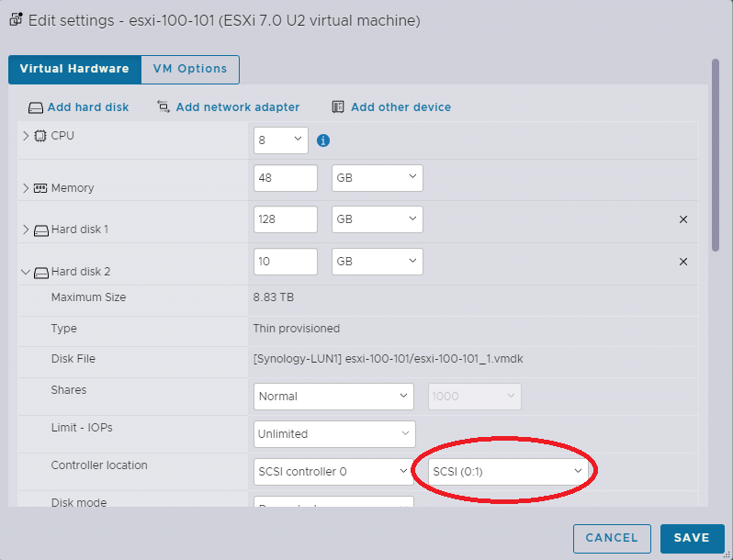
Task: Select the Virtual Hardware tab
Action: pyautogui.click(x=74, y=69)
